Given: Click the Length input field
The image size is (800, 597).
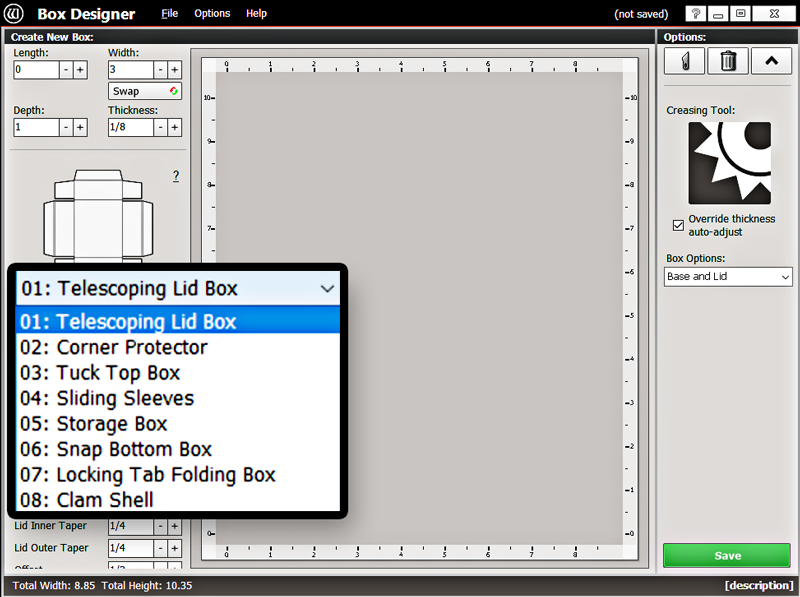Looking at the screenshot, I should tap(36, 70).
